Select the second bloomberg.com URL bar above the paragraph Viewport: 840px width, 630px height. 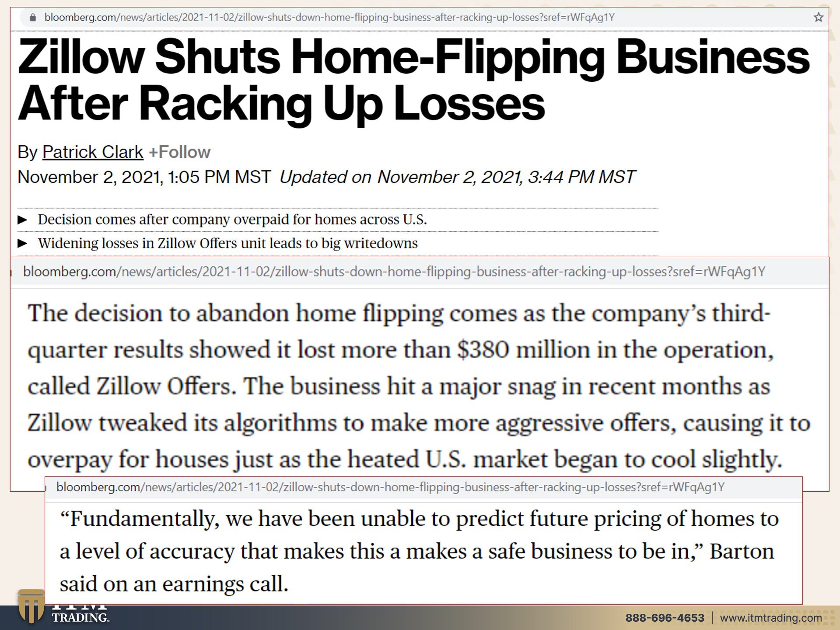tap(394, 272)
